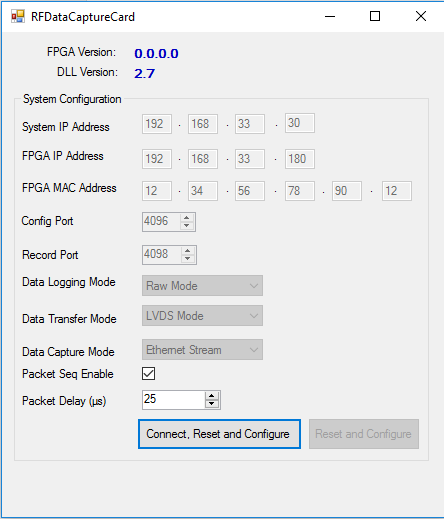
Task: Open the Data Transfer Mode dropdown
Action: pos(202,315)
